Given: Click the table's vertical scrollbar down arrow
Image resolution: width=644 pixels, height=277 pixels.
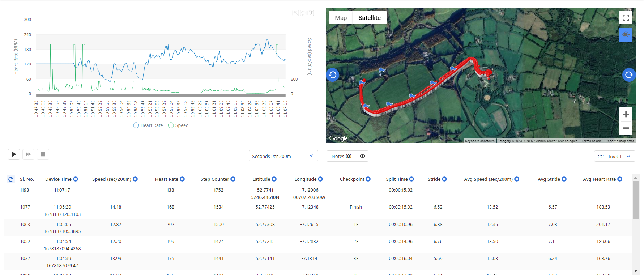Looking at the screenshot, I should (636, 271).
